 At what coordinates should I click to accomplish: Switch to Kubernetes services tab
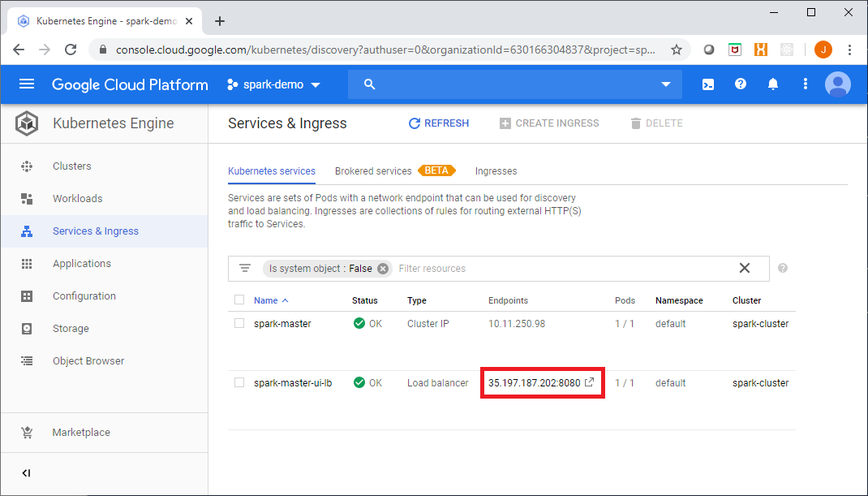coord(271,171)
